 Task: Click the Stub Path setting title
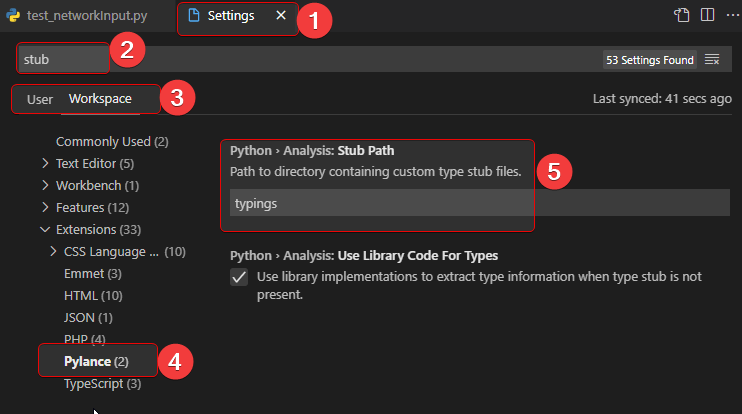(x=312, y=150)
